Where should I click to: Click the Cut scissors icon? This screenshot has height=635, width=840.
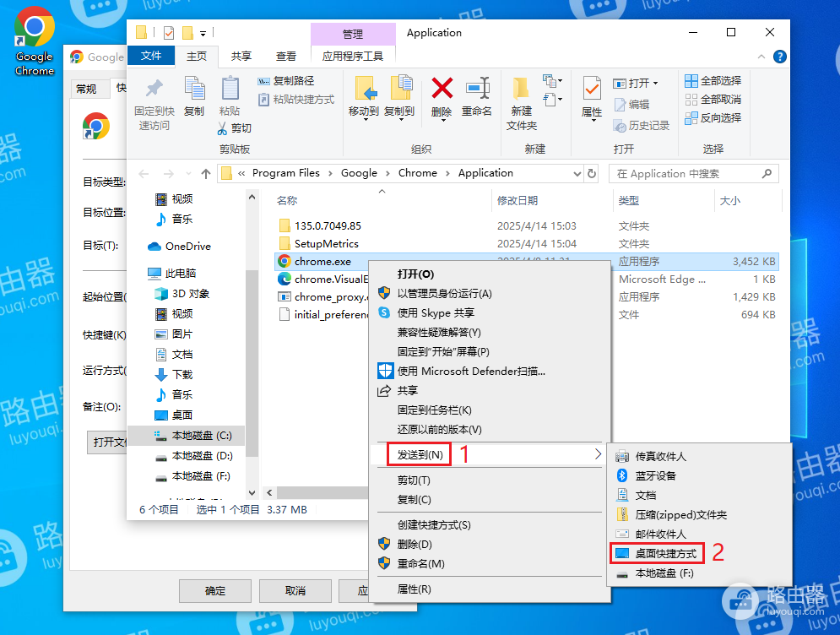222,128
